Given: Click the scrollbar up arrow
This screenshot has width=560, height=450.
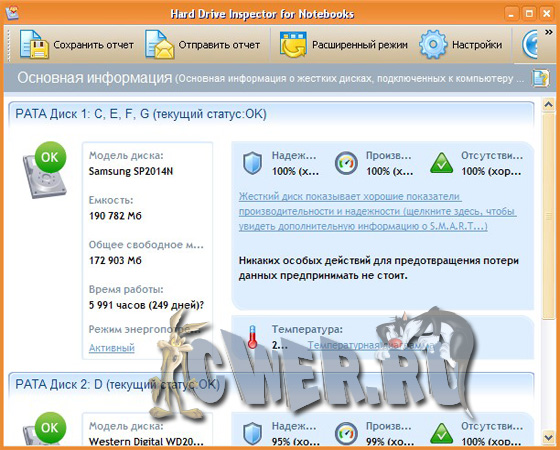Looking at the screenshot, I should point(548,105).
